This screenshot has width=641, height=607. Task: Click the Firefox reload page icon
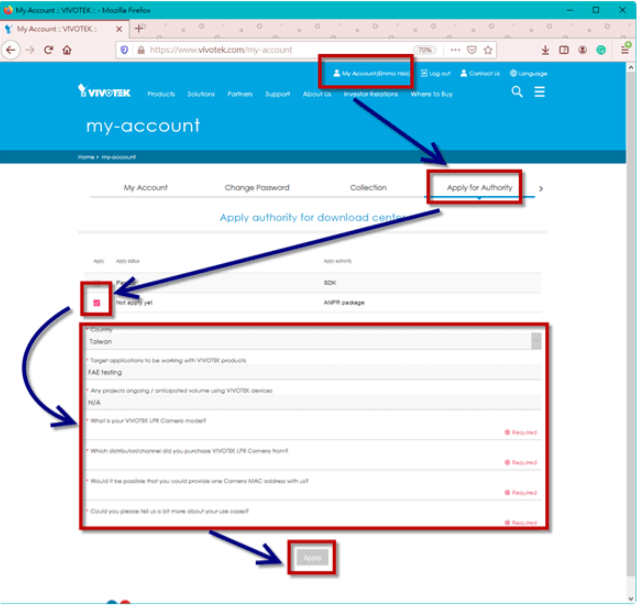click(48, 49)
